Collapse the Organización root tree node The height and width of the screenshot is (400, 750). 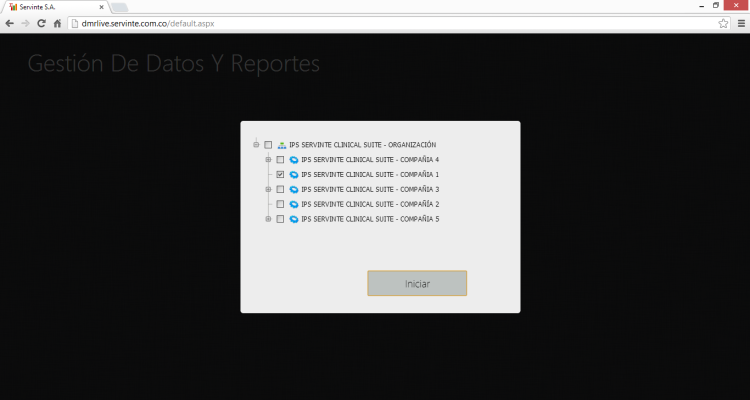click(x=256, y=145)
